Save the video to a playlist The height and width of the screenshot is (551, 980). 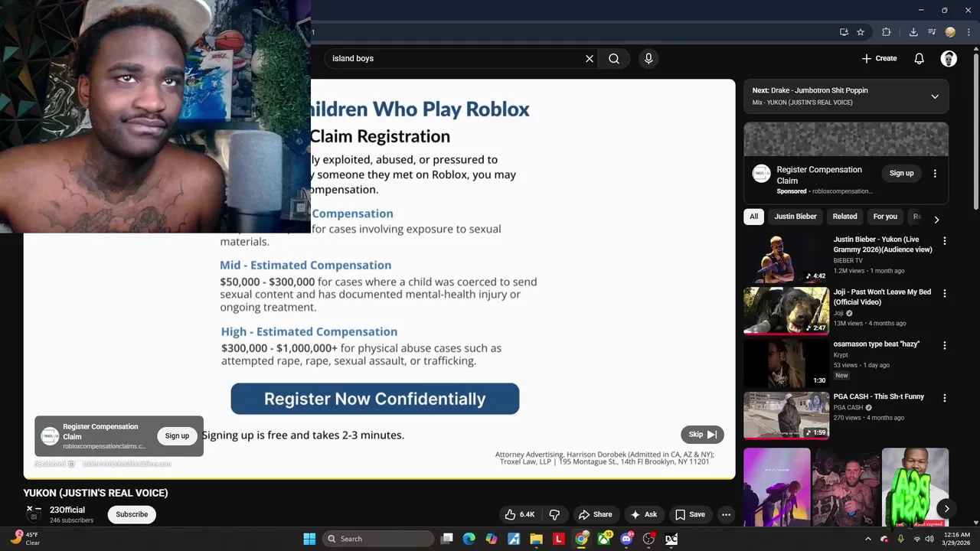690,514
